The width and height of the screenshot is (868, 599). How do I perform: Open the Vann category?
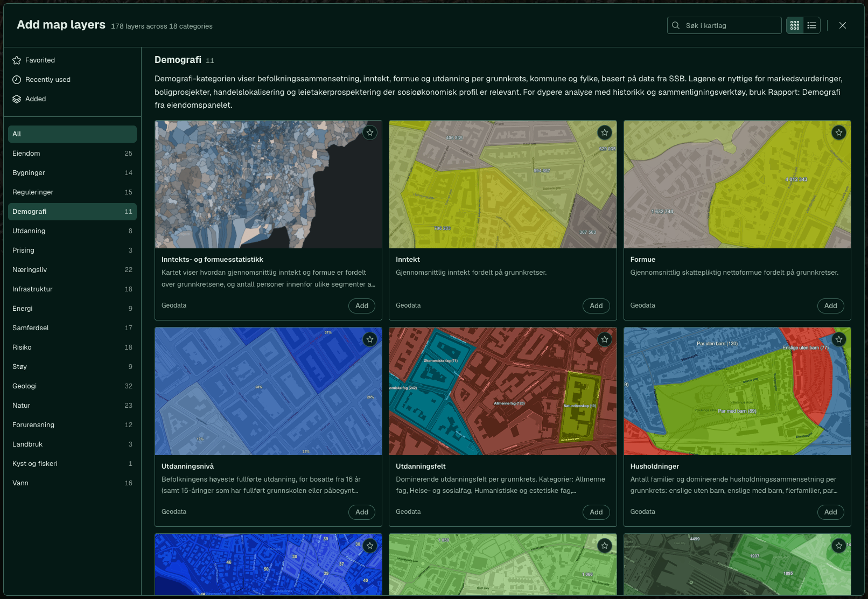[72, 483]
